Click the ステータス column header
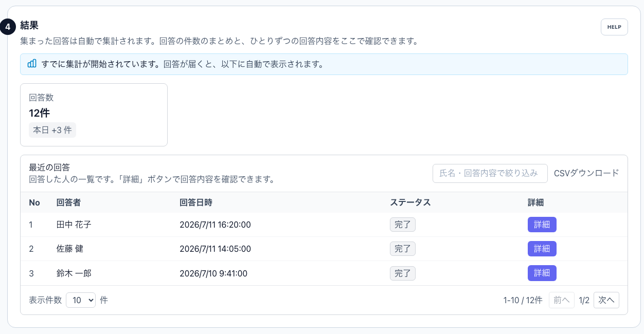644x334 pixels. pos(410,202)
